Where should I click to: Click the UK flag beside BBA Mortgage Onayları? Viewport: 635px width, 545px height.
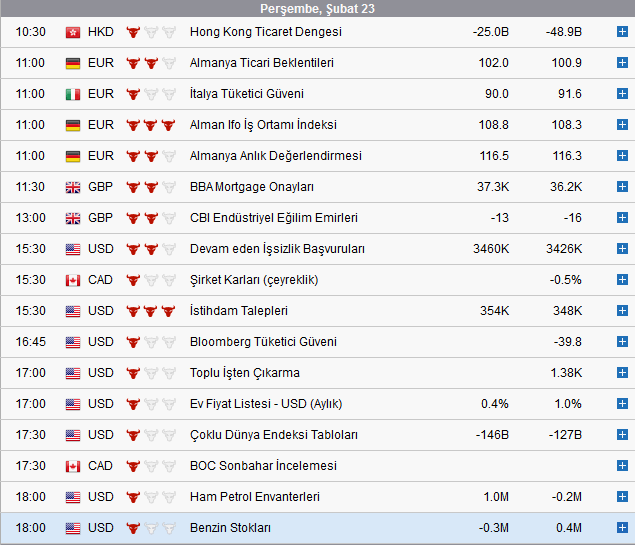tap(73, 187)
